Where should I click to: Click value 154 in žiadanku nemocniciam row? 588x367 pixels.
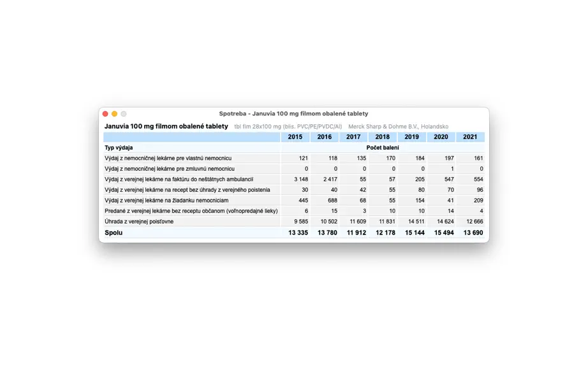[420, 200]
